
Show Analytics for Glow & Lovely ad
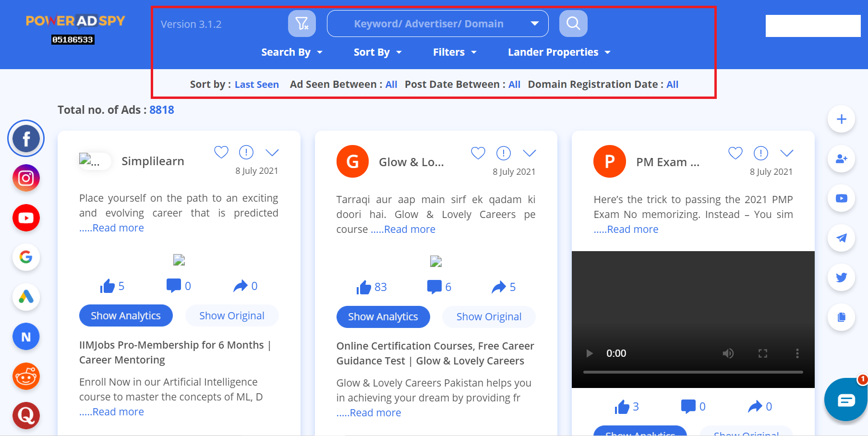(x=383, y=317)
